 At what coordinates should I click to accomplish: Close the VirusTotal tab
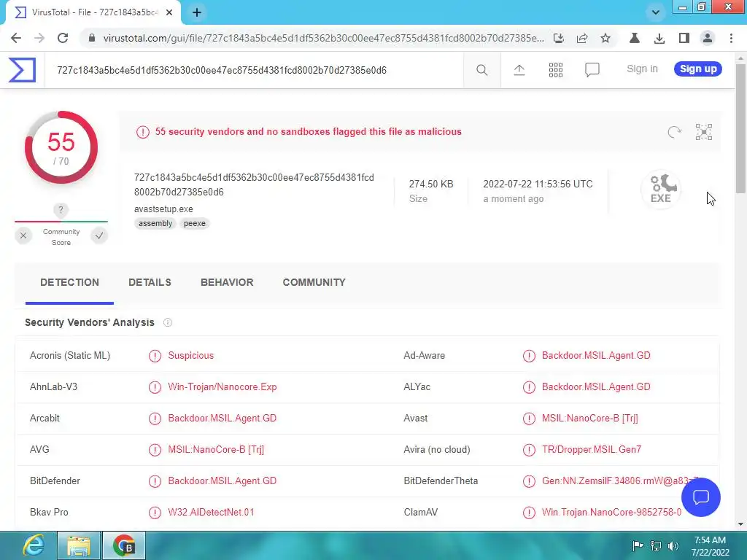[x=169, y=12]
